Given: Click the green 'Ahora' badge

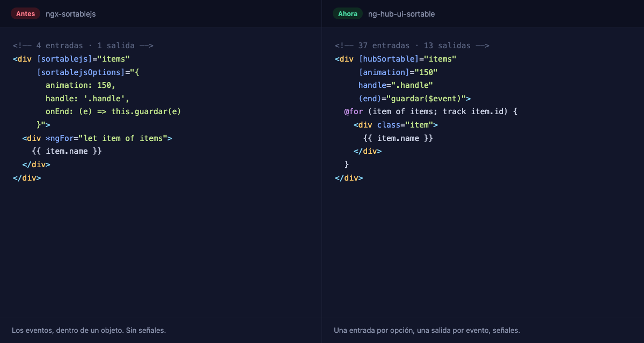Looking at the screenshot, I should [x=348, y=14].
